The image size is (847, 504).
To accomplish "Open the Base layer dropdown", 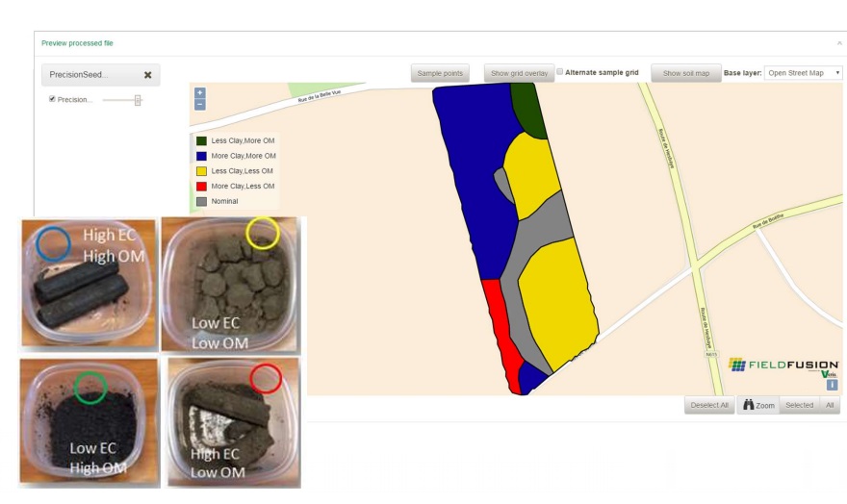I will coord(804,73).
